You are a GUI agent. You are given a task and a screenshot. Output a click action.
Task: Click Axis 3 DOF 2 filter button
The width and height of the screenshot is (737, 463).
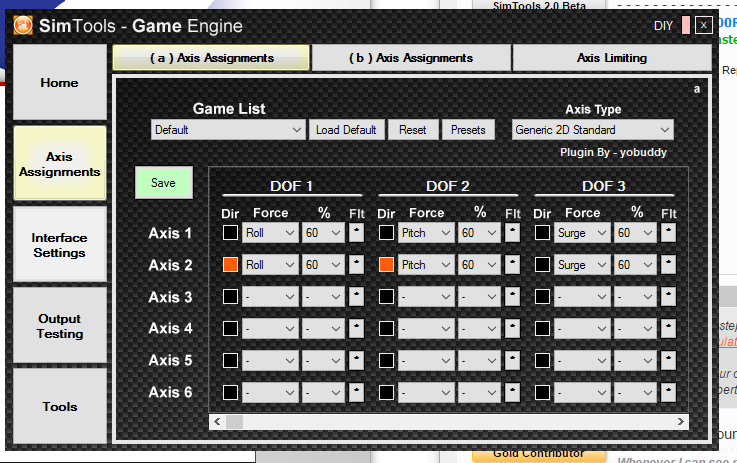point(512,297)
